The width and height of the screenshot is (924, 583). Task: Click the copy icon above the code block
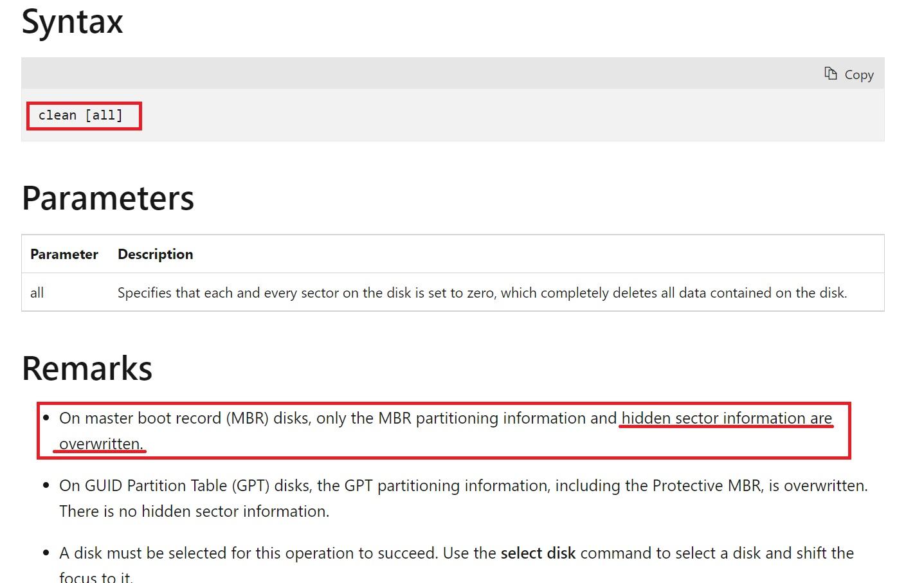tap(831, 73)
